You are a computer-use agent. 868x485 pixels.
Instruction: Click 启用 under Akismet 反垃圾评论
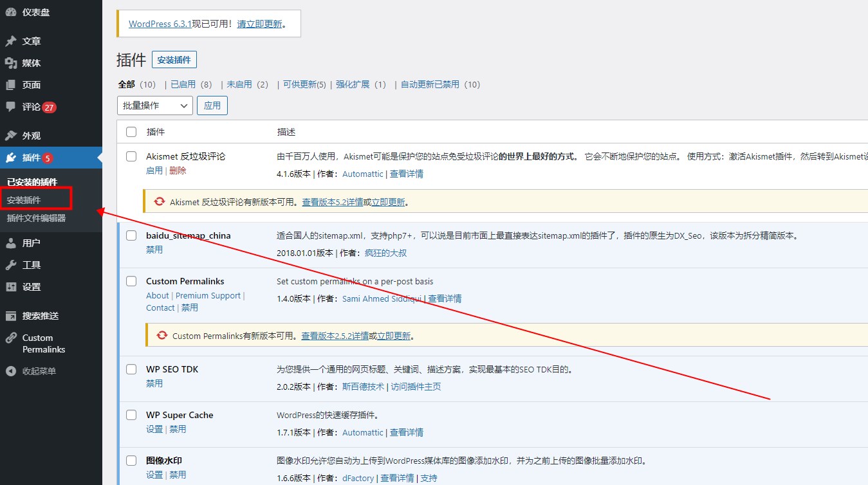pos(154,170)
